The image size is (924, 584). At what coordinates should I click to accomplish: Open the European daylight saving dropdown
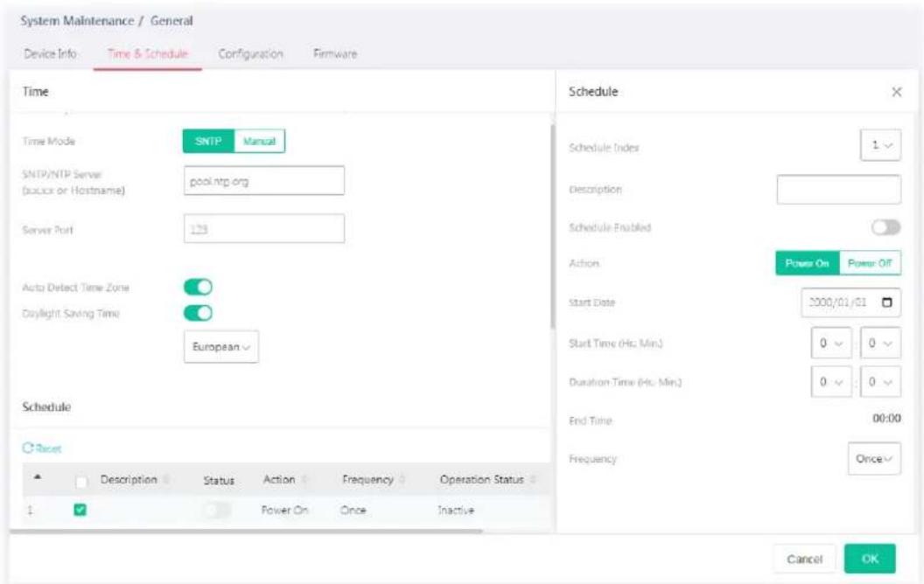pos(221,347)
